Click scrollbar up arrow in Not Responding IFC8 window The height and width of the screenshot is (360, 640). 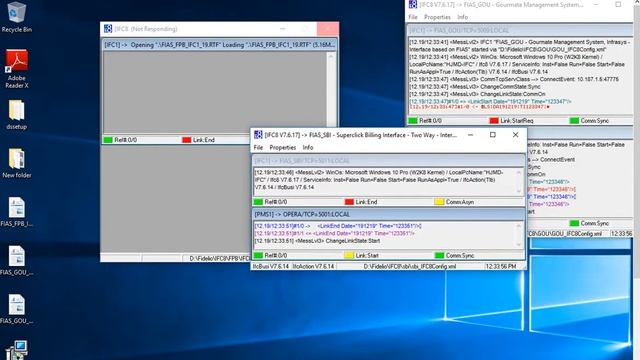[x=331, y=56]
